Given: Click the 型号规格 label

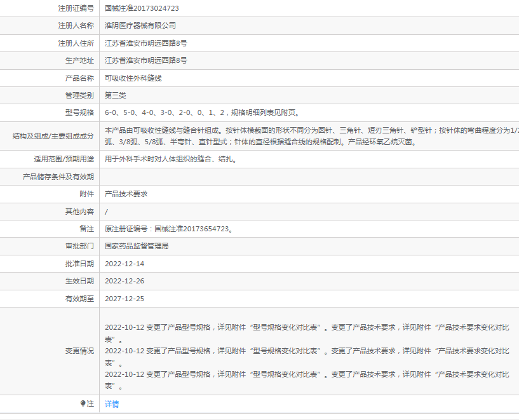Looking at the screenshot, I should (x=80, y=112).
